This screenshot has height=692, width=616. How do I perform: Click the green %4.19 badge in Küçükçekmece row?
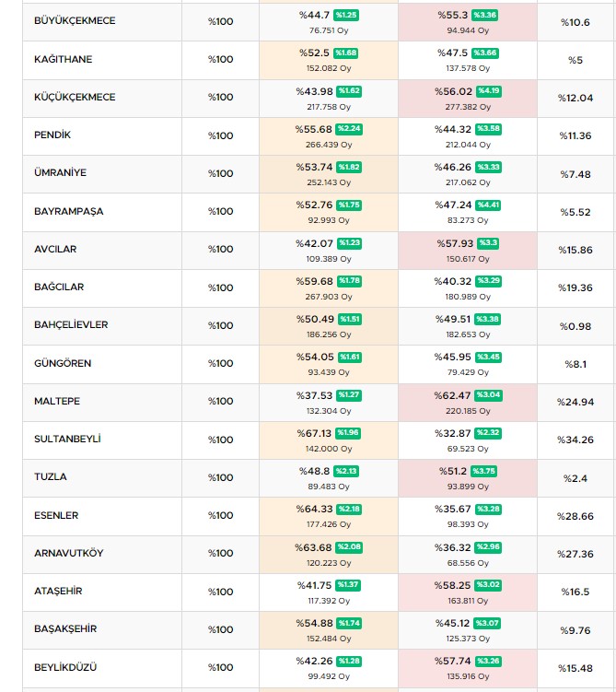(x=489, y=91)
